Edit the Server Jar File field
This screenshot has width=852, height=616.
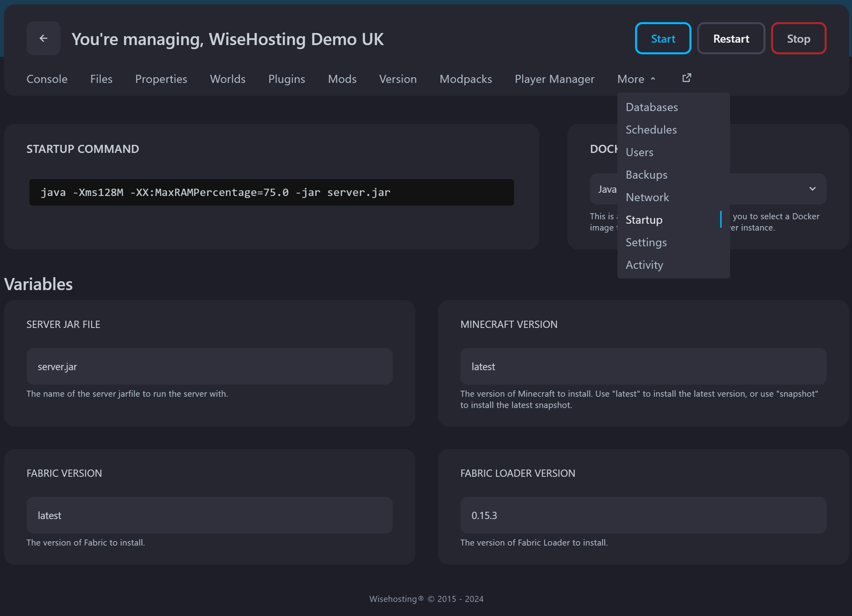click(x=209, y=366)
